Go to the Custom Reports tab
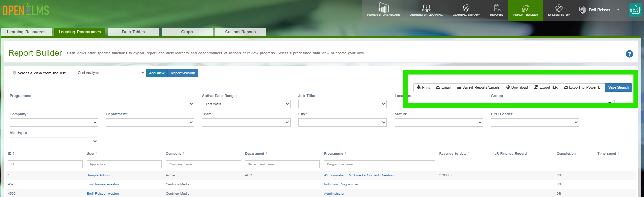 click(241, 32)
